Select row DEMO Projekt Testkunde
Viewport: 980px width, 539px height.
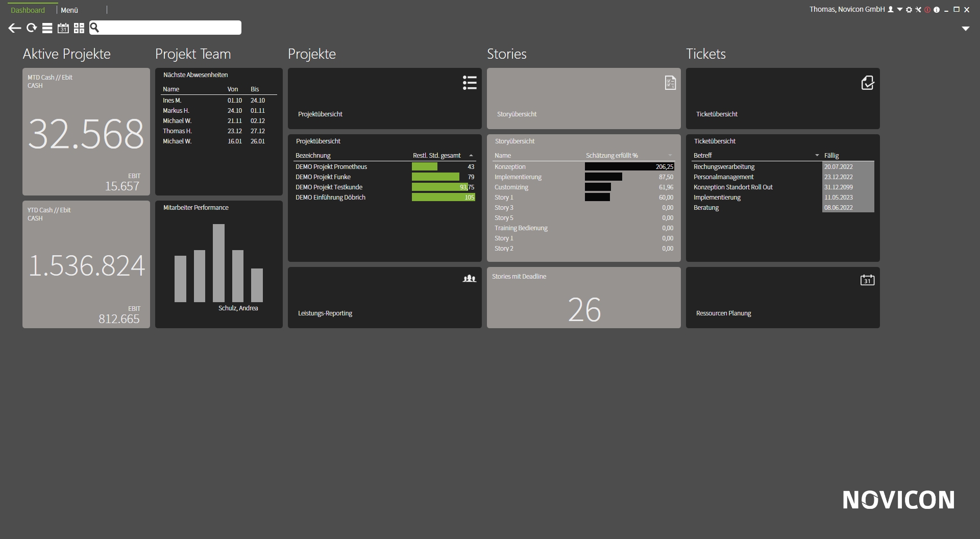(x=385, y=187)
